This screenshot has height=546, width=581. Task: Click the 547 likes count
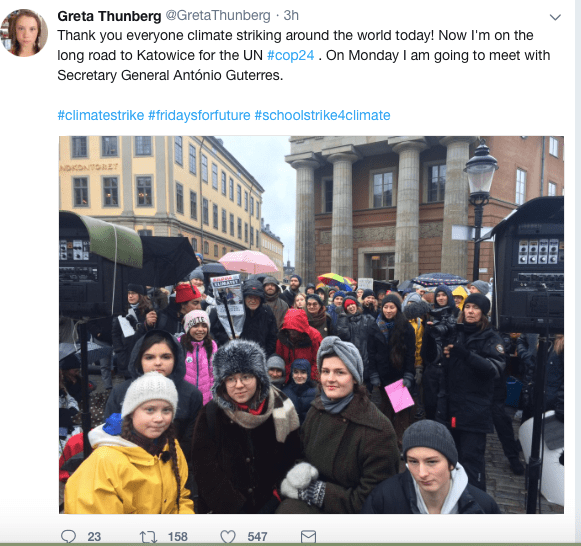coord(257,537)
